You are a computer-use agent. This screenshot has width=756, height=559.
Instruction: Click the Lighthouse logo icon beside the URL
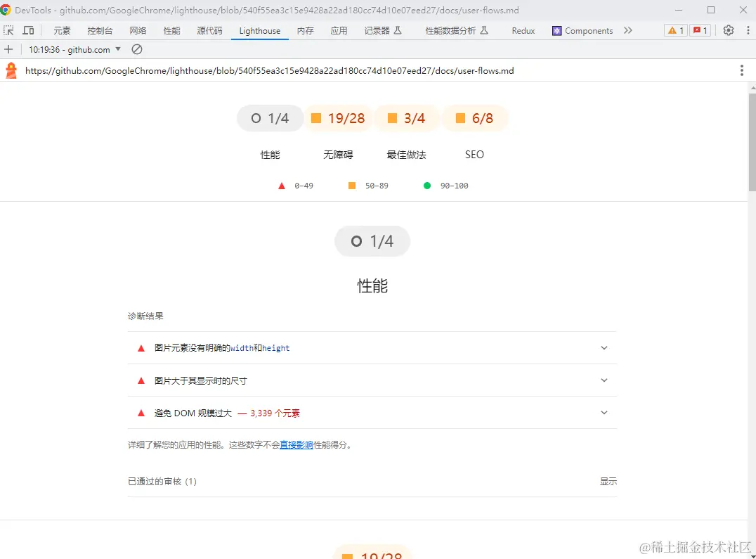click(11, 71)
